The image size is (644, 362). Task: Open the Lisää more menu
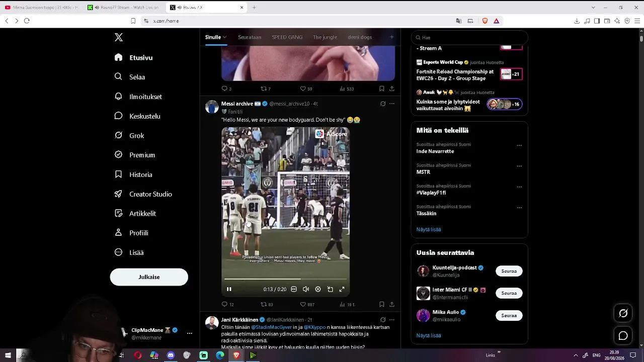(x=129, y=252)
